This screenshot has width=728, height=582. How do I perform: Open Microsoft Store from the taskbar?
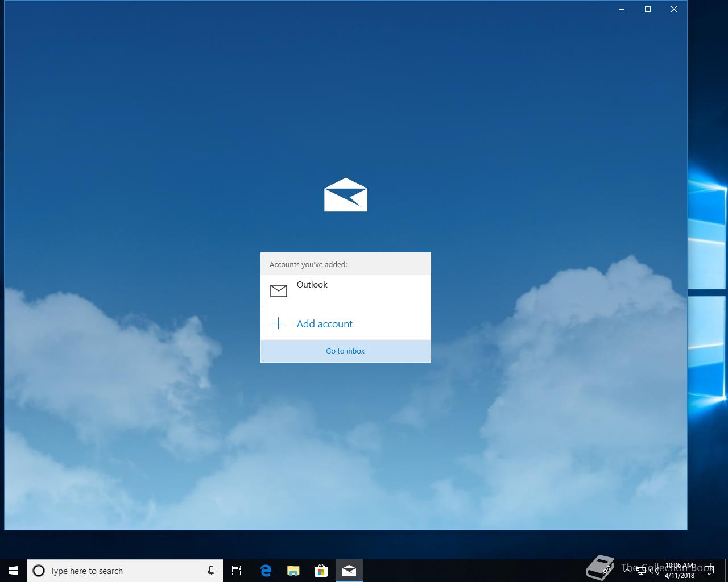(x=321, y=571)
